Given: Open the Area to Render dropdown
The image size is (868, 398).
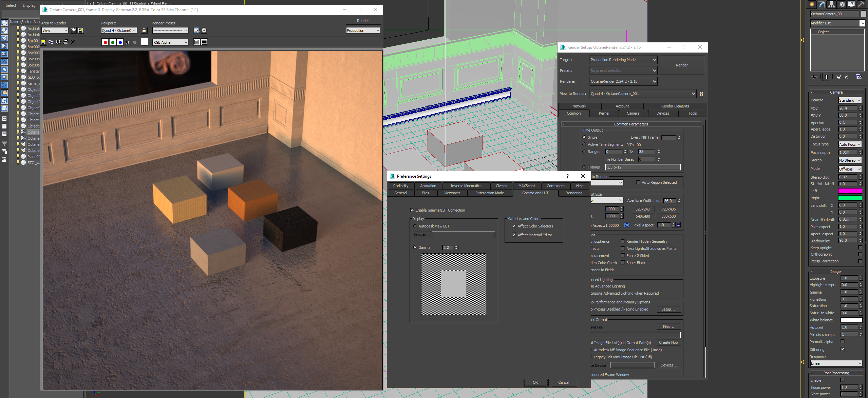Looking at the screenshot, I should [x=55, y=31].
